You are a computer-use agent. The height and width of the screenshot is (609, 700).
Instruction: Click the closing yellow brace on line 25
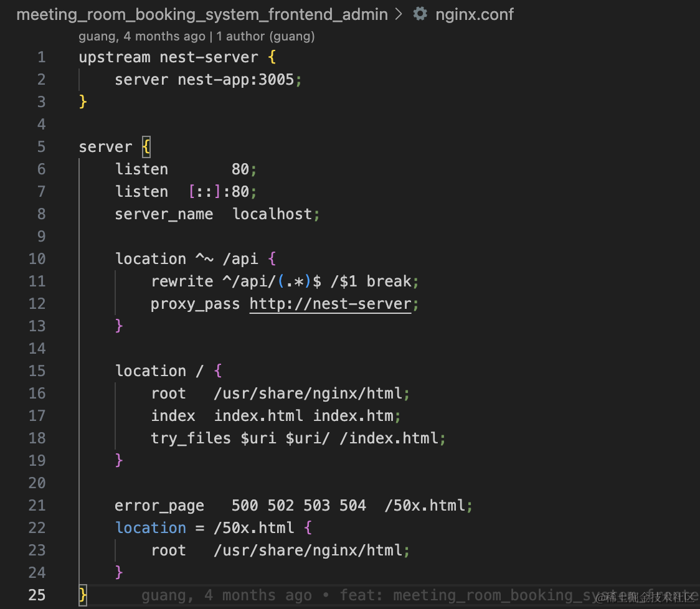tap(83, 595)
